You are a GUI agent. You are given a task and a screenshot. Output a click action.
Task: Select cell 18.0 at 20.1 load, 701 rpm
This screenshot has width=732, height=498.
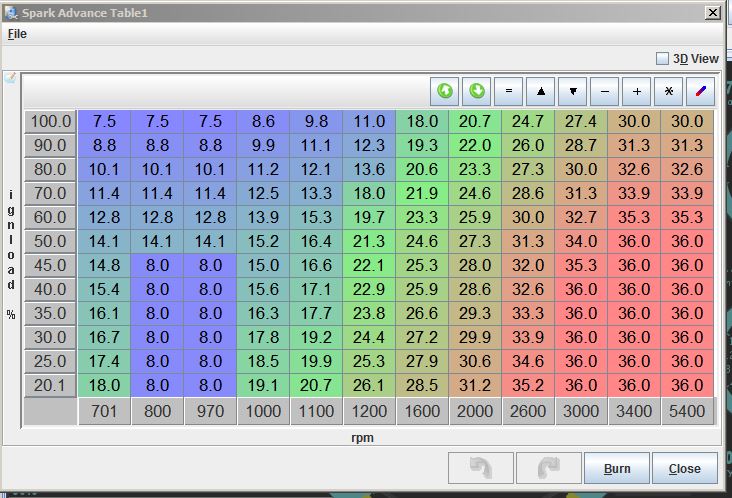pyautogui.click(x=104, y=385)
